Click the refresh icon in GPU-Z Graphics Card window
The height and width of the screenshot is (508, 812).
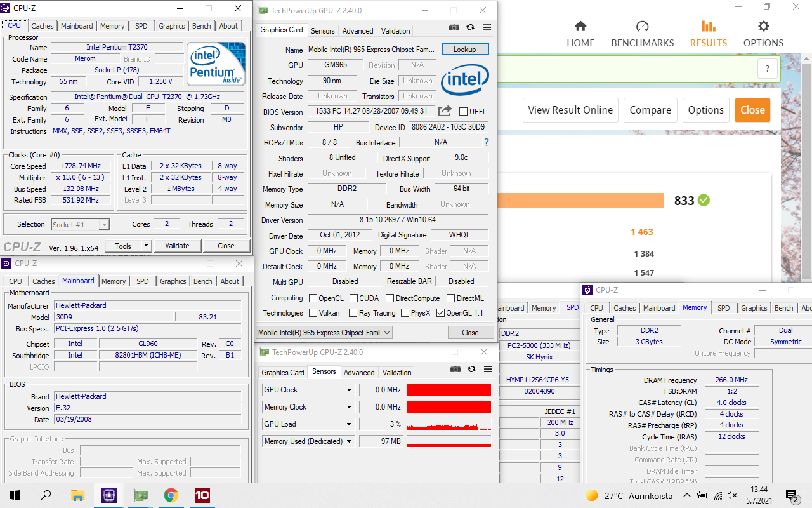[x=470, y=27]
